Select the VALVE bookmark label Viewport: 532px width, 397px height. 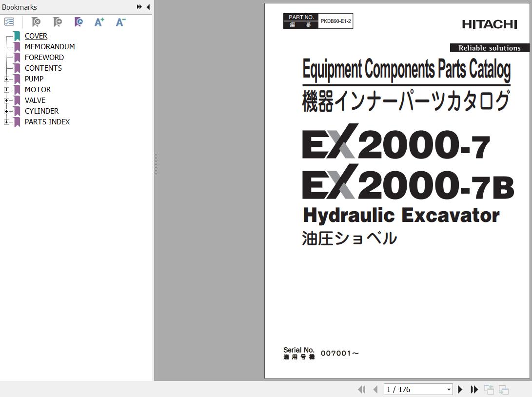pos(35,100)
